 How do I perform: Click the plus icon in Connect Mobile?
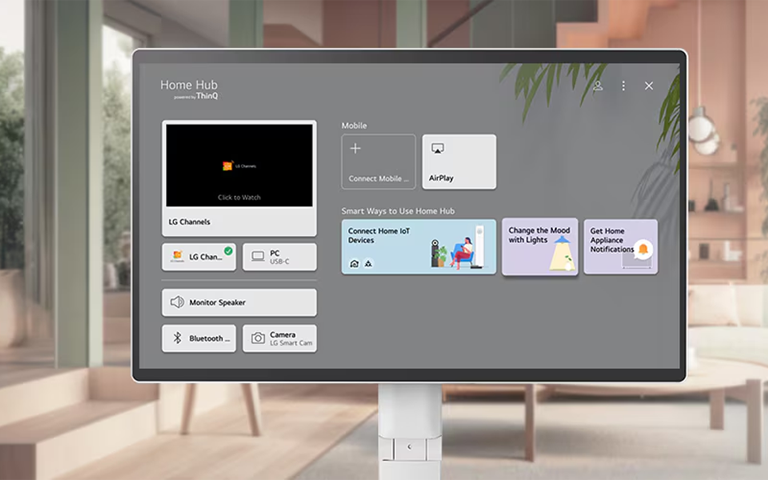356,148
